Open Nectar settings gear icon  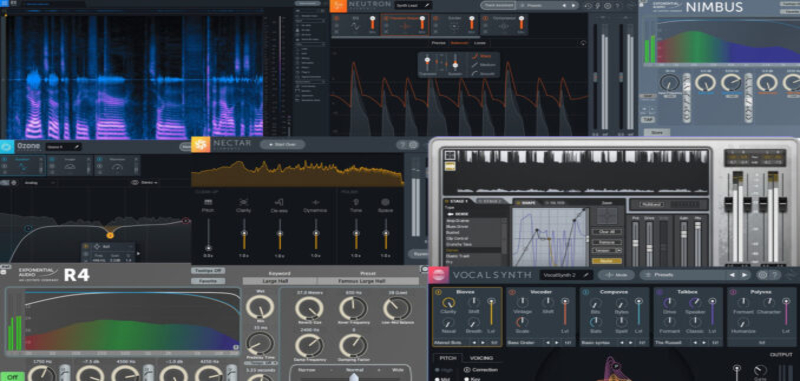tap(413, 145)
